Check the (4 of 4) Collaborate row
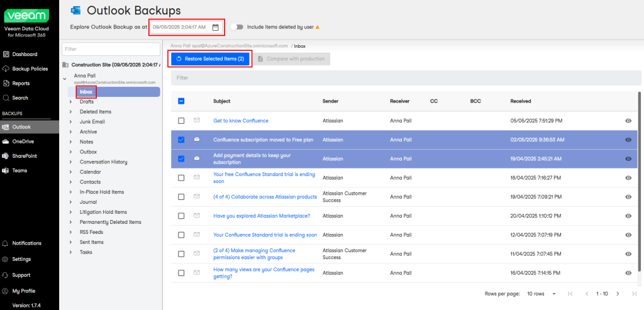Screen dimensions: 644x310 pos(181,197)
